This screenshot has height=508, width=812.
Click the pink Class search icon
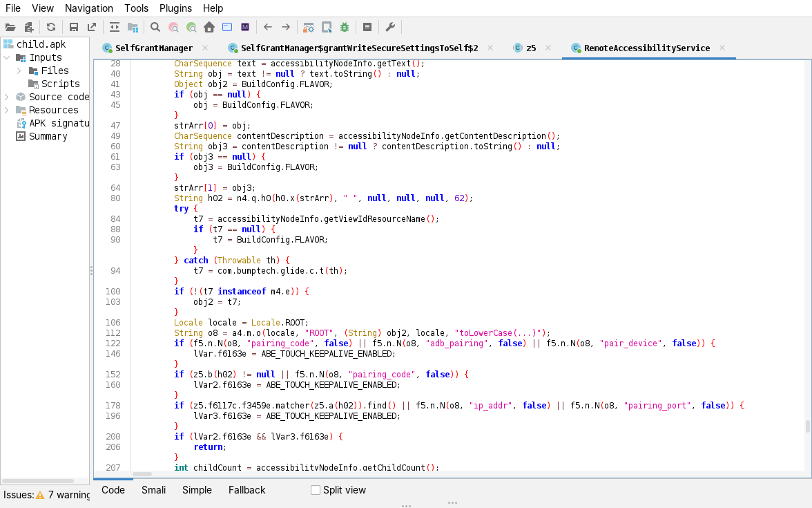point(173,27)
